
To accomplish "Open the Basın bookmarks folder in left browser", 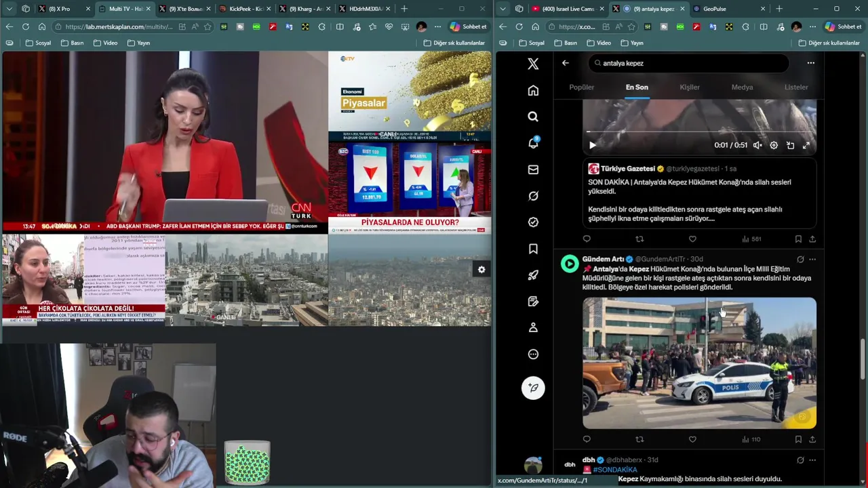I will point(72,43).
